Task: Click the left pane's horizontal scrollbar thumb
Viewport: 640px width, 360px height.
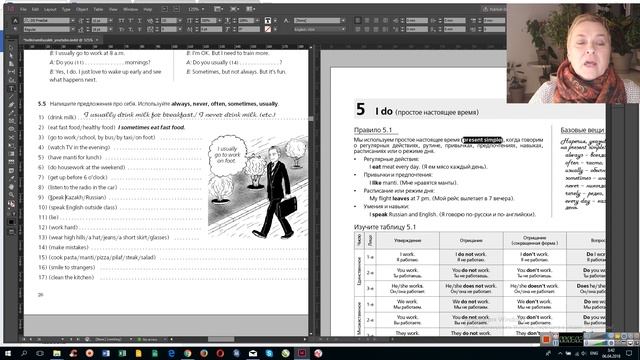Action: (221, 339)
